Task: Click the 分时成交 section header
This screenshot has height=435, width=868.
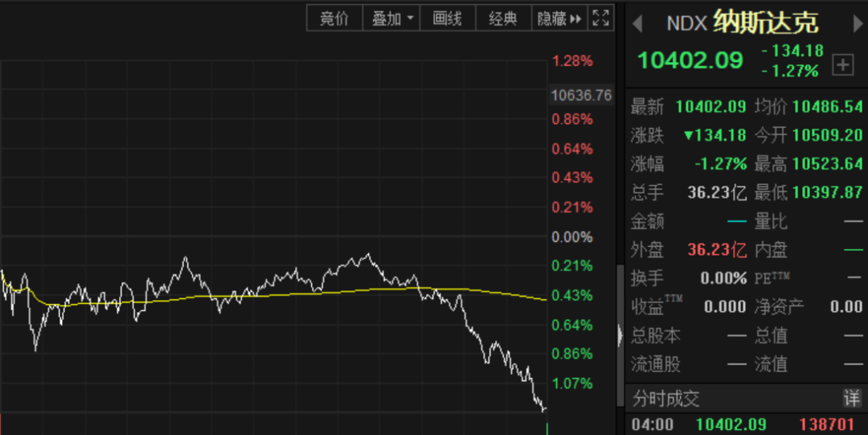Action: [x=666, y=398]
